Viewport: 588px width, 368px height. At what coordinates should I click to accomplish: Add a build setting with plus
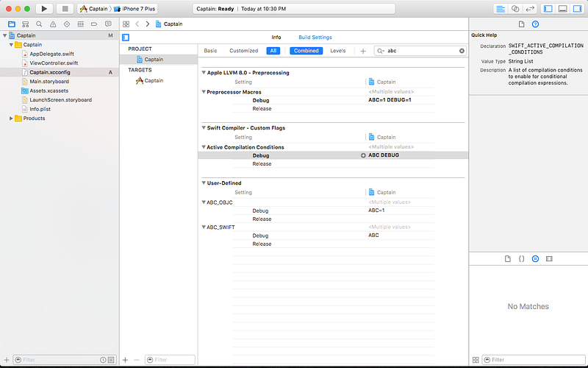point(363,51)
